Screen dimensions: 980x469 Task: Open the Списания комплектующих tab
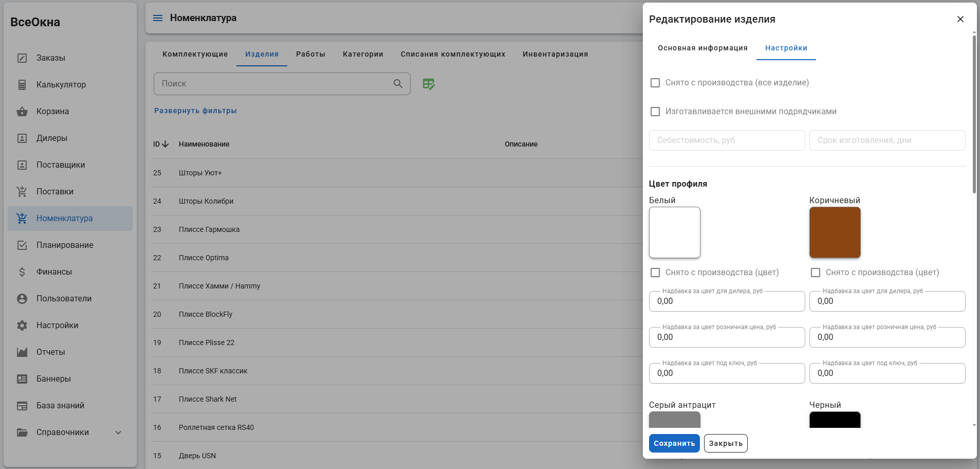pos(453,54)
